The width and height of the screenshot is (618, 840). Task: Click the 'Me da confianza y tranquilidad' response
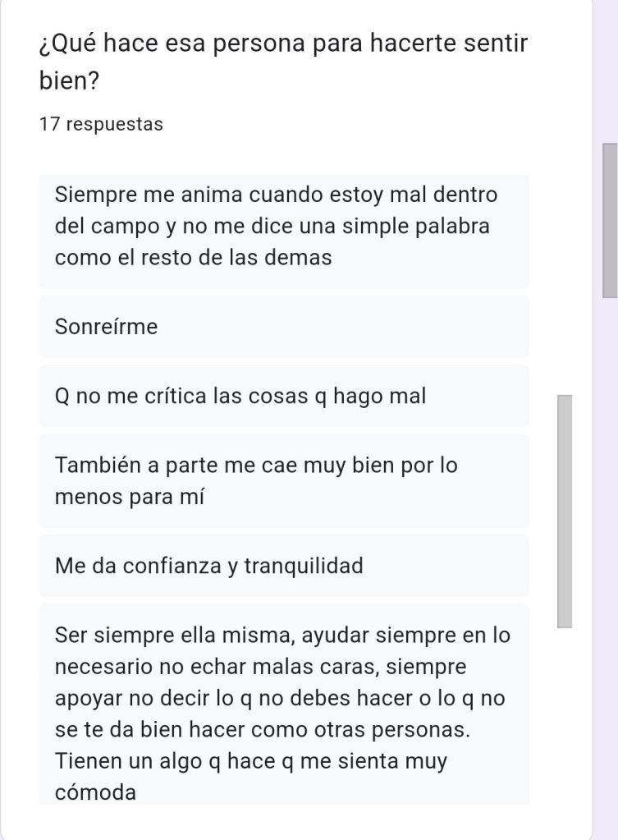pos(209,566)
